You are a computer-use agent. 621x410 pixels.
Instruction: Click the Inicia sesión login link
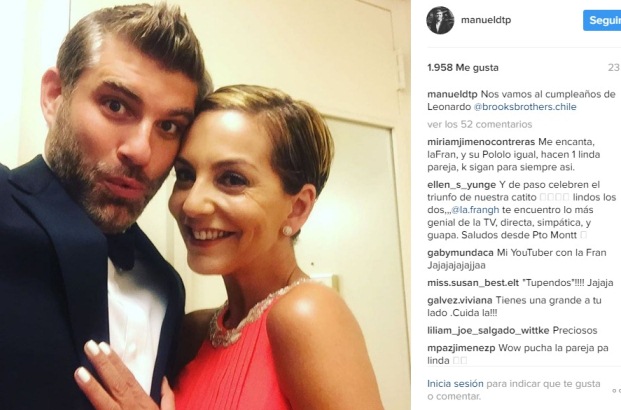[455, 383]
